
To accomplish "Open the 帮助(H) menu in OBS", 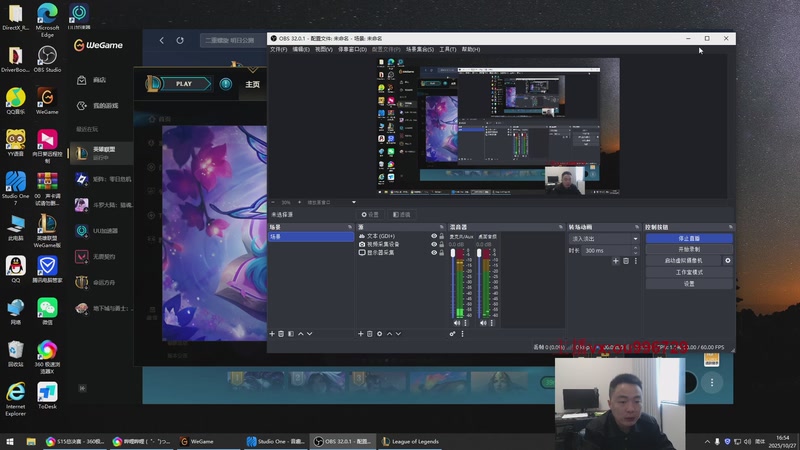I will click(x=471, y=49).
